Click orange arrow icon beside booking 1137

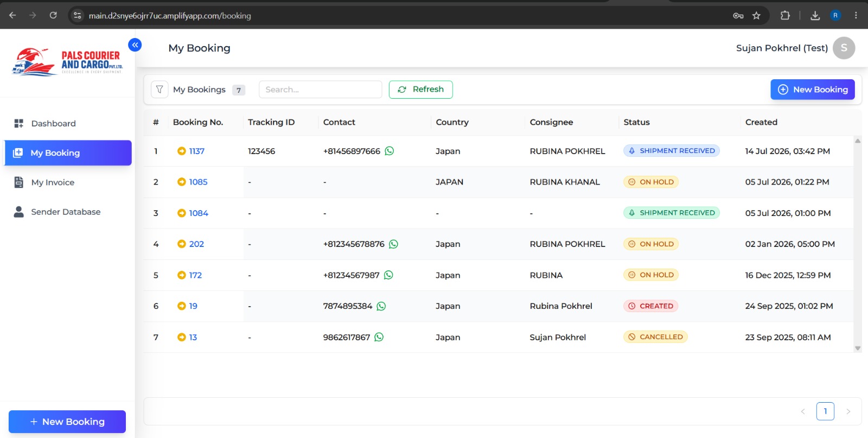coord(182,151)
